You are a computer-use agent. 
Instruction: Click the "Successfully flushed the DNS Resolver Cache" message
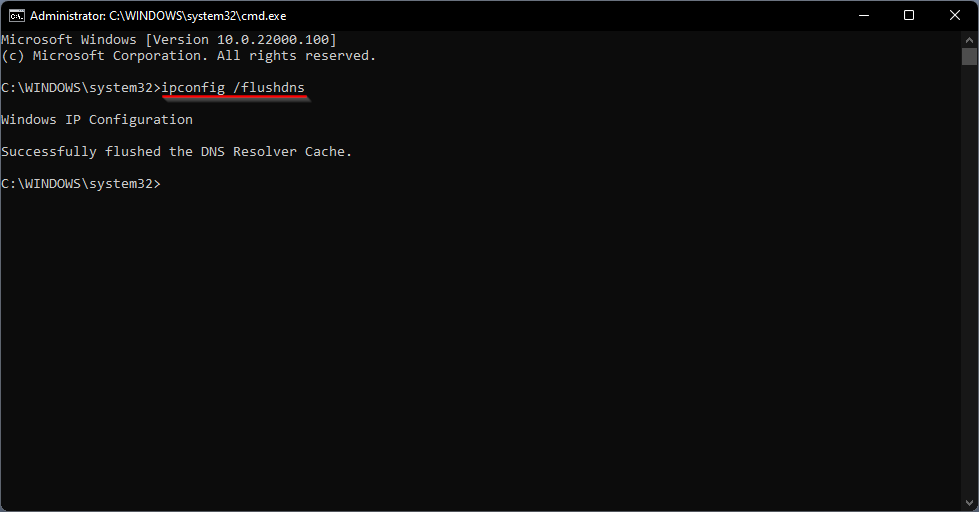click(177, 152)
